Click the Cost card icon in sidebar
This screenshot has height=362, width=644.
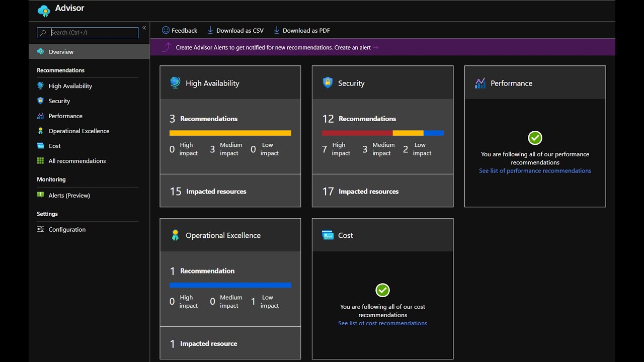pos(40,146)
